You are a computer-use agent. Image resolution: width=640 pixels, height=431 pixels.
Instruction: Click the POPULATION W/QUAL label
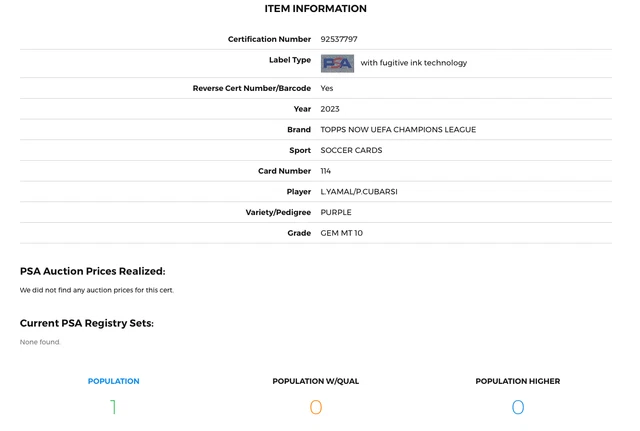click(x=316, y=381)
